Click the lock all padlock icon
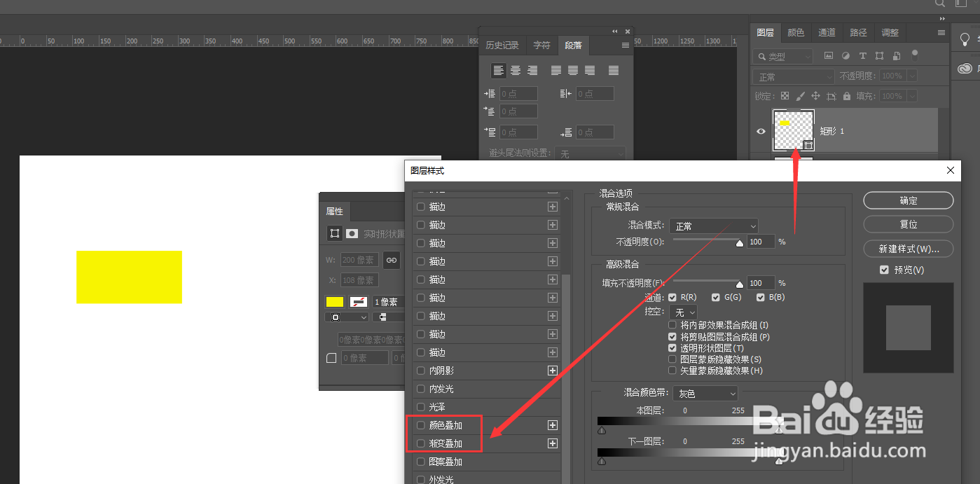Image resolution: width=980 pixels, height=484 pixels. pos(847,96)
